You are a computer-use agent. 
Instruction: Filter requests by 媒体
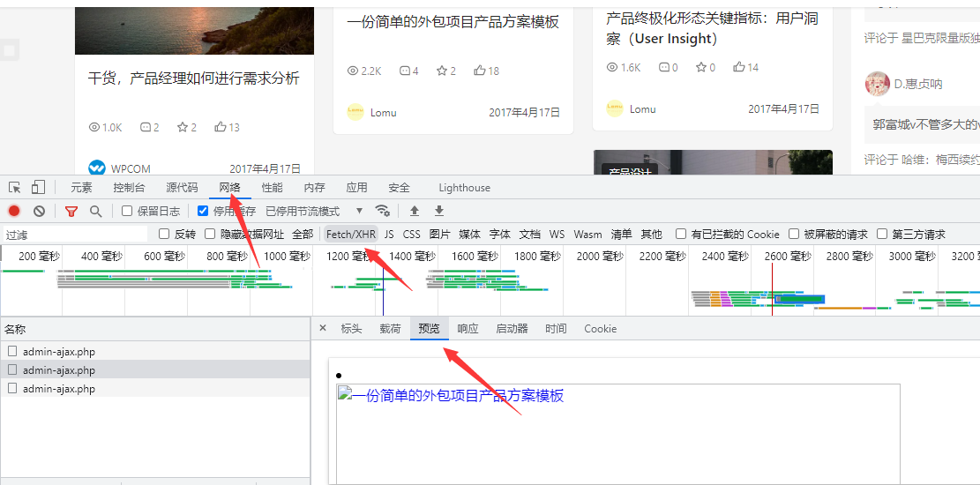(469, 235)
